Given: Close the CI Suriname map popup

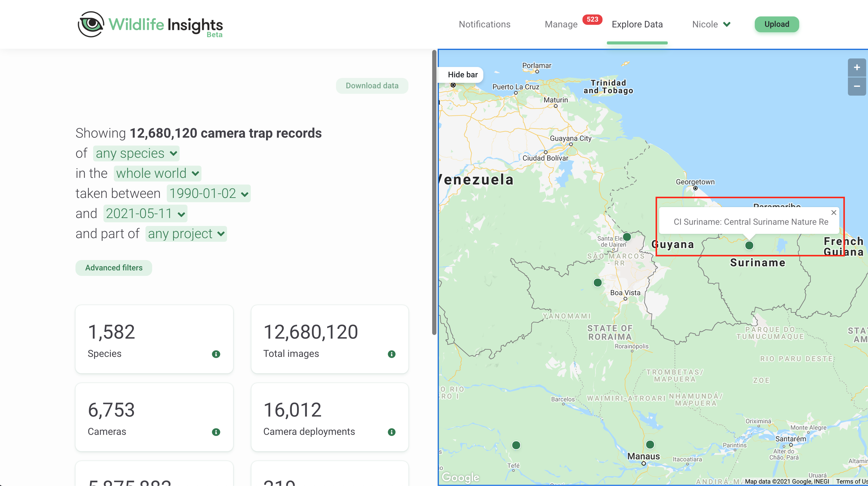Looking at the screenshot, I should tap(834, 213).
